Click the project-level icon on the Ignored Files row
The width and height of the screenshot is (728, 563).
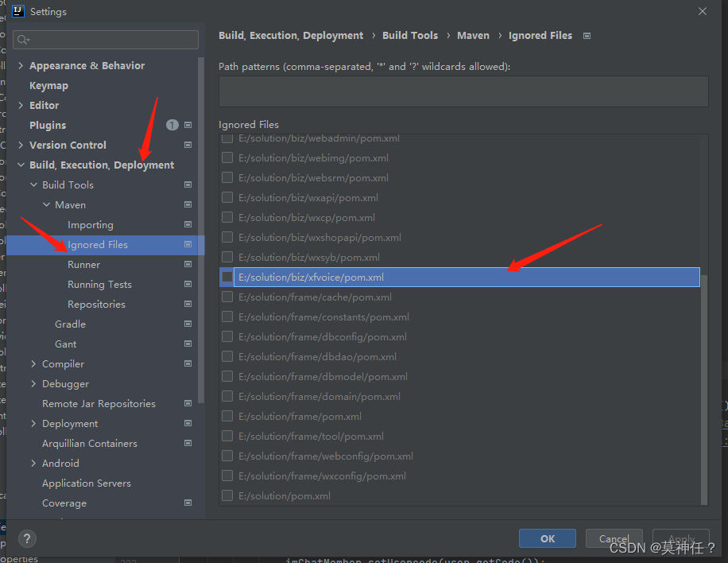tap(188, 244)
